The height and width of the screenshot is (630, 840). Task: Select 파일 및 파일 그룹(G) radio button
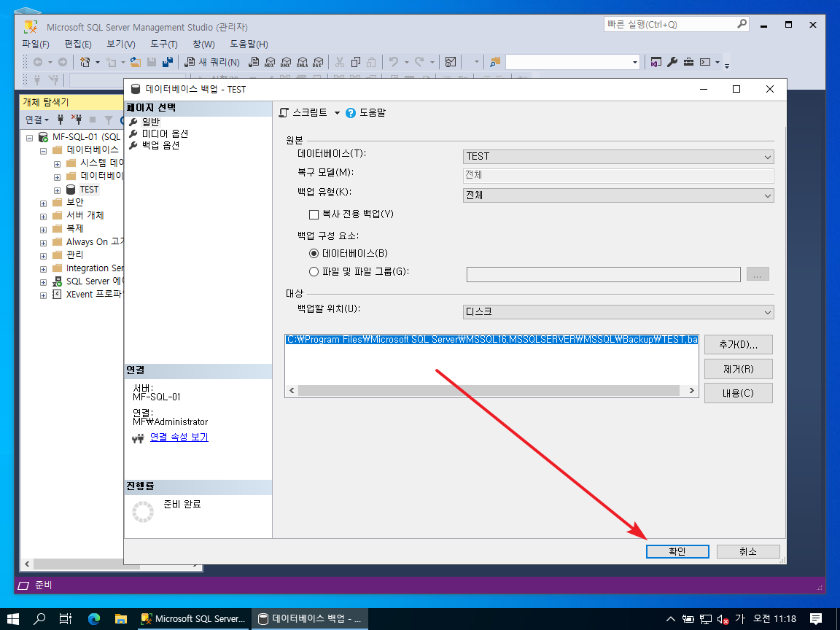(x=314, y=271)
